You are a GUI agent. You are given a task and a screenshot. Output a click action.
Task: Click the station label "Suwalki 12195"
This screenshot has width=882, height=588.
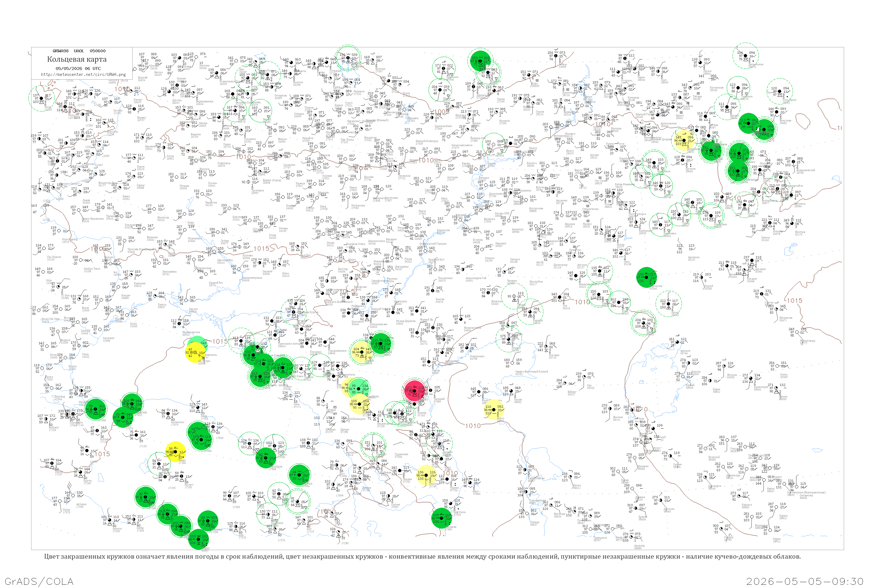(x=118, y=112)
